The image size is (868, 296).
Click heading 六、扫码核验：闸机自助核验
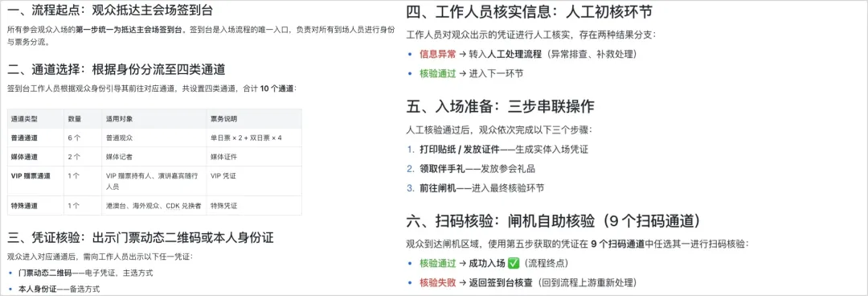click(x=554, y=222)
